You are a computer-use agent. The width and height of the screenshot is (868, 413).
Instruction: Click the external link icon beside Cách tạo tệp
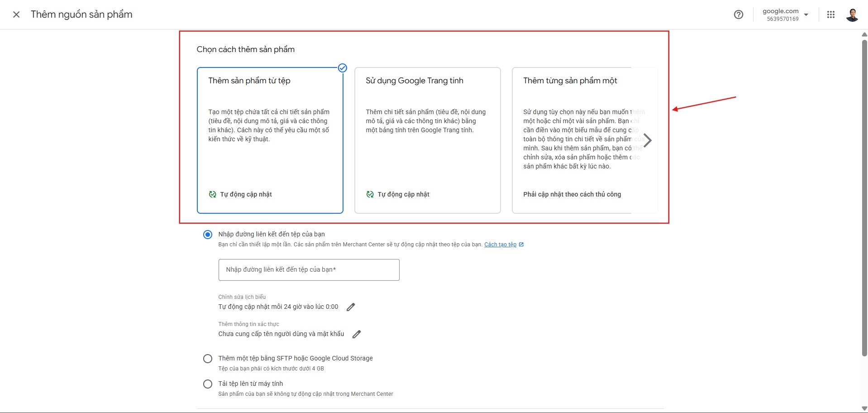(521, 245)
